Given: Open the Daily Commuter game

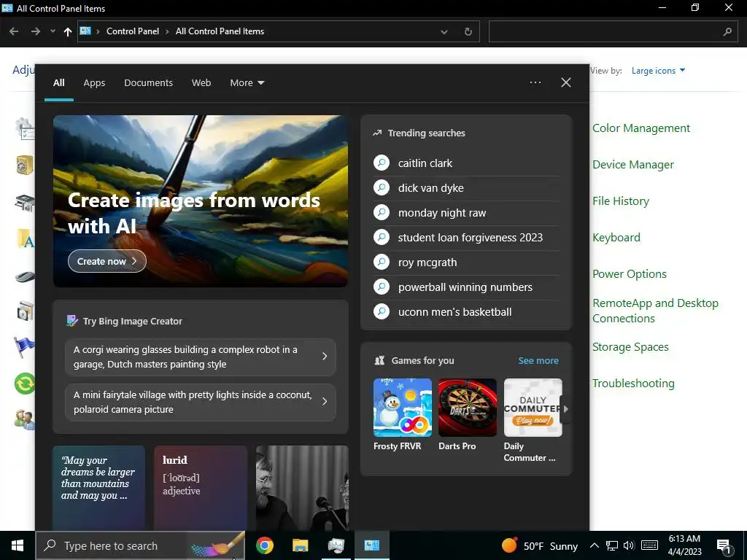Looking at the screenshot, I should coord(533,421).
